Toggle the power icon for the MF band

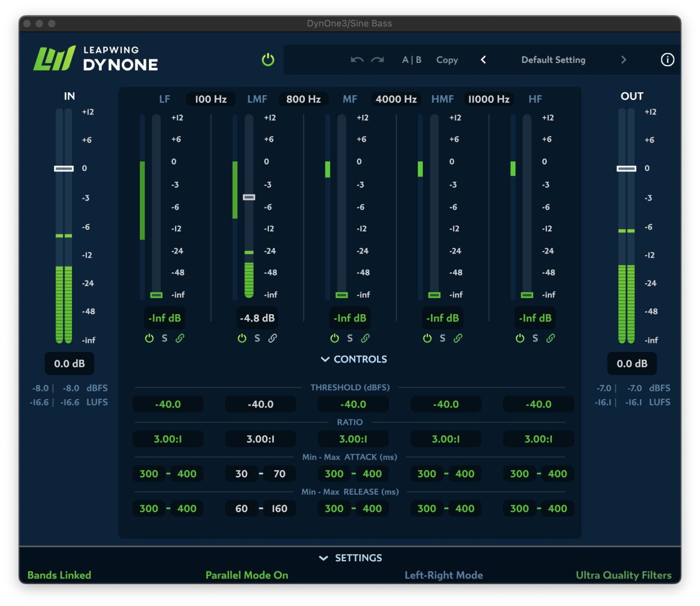click(334, 338)
